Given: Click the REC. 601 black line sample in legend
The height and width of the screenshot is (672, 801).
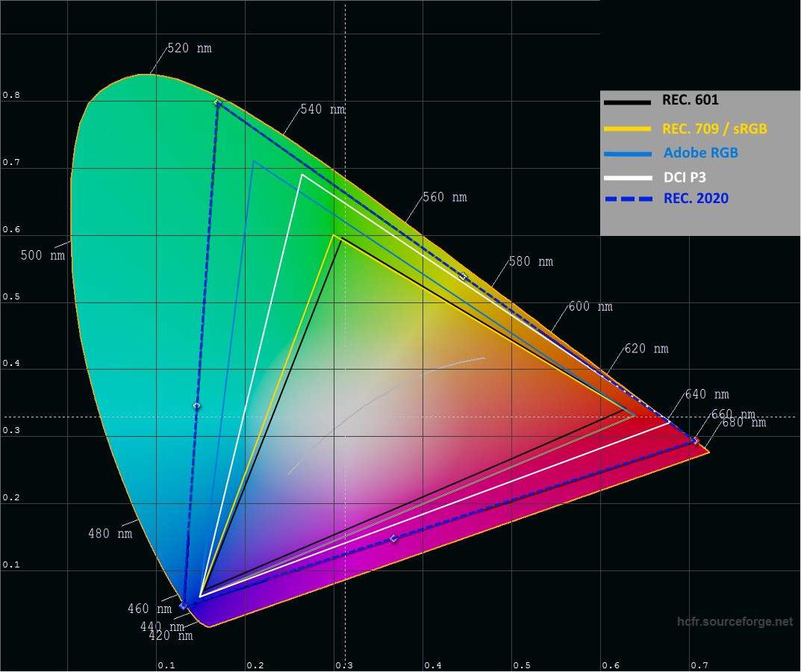Looking at the screenshot, I should click(x=627, y=102).
